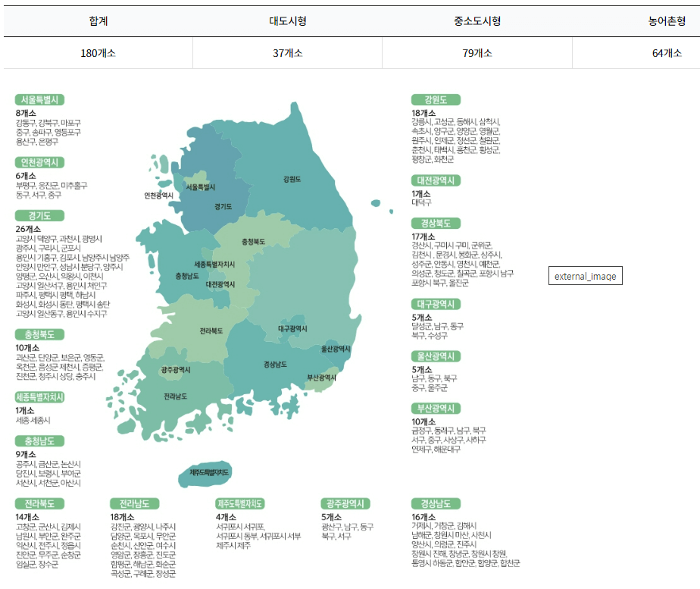Screen dimensions: 700x589
Task: Click the 64개소 count cell
Action: (x=660, y=53)
